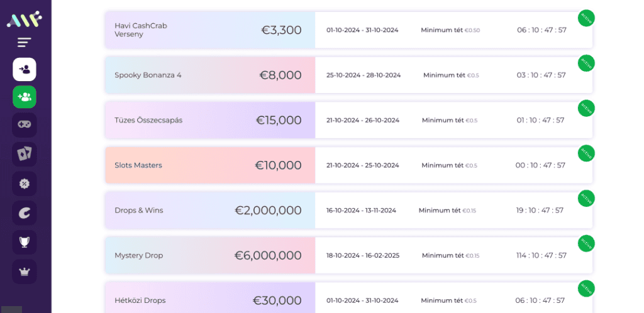Click the Slots Masters tournament title

point(138,165)
